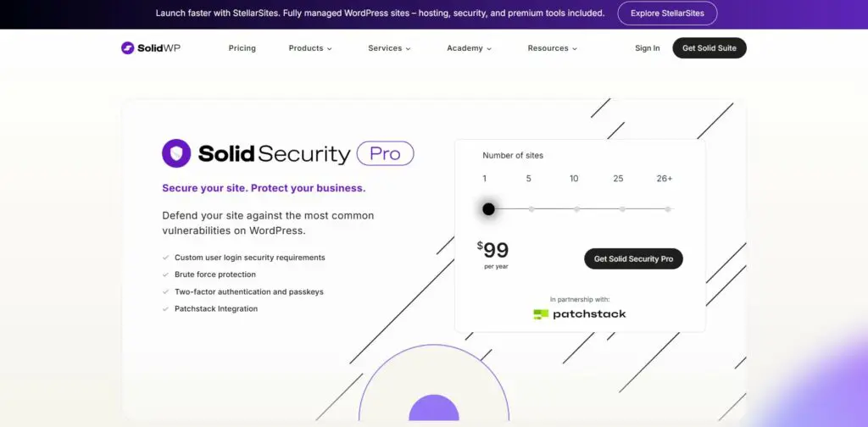This screenshot has width=868, height=427.
Task: Click the Patchstack logo
Action: pyautogui.click(x=580, y=314)
